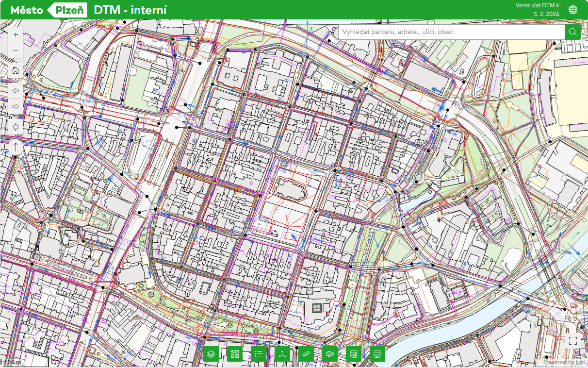Image resolution: width=588 pixels, height=368 pixels.
Task: Click the green search magnifier button
Action: [x=572, y=32]
